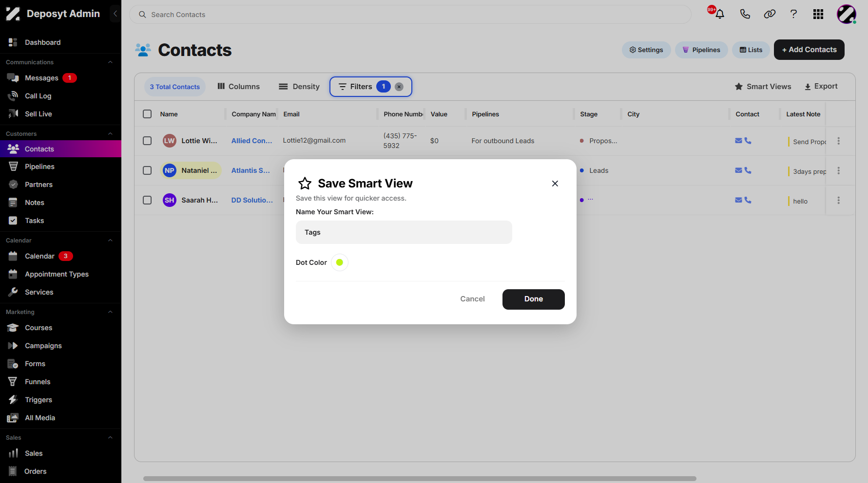This screenshot has width=868, height=483.
Task: Click Cancel in the dialog
Action: tap(472, 299)
